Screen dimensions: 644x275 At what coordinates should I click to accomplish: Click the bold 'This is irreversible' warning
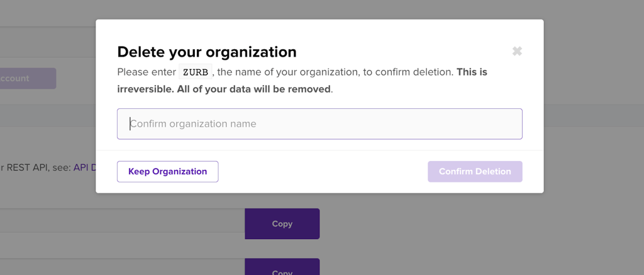472,72
